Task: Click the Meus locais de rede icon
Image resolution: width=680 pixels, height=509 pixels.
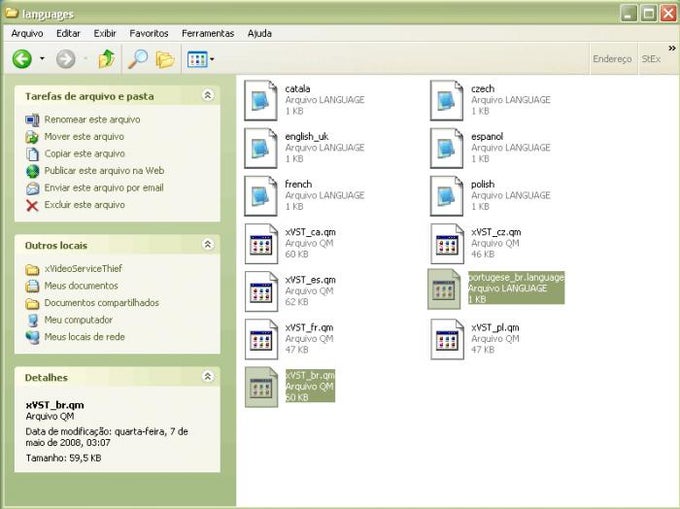Action: (x=33, y=337)
